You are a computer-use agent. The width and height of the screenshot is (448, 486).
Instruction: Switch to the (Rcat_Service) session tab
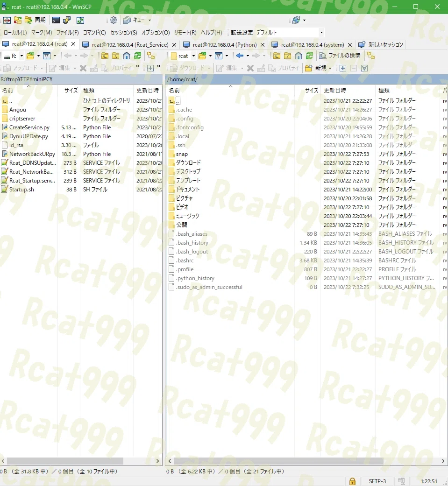pos(130,45)
